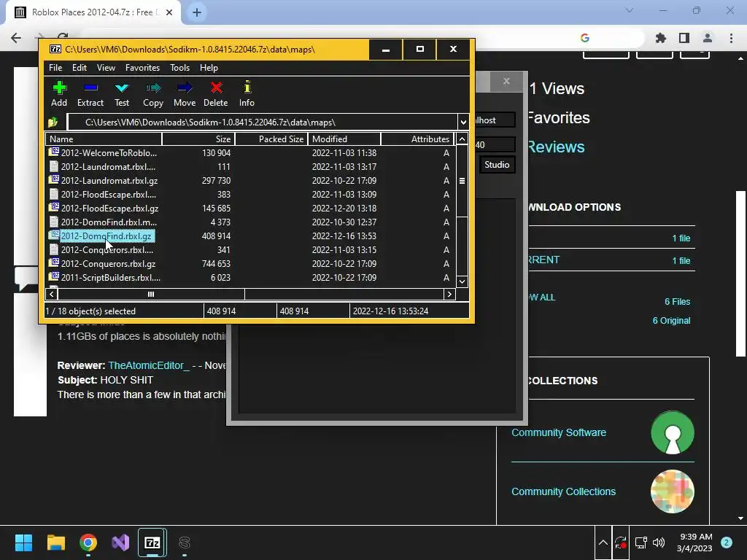Open a new Chrome tab

coord(197,12)
